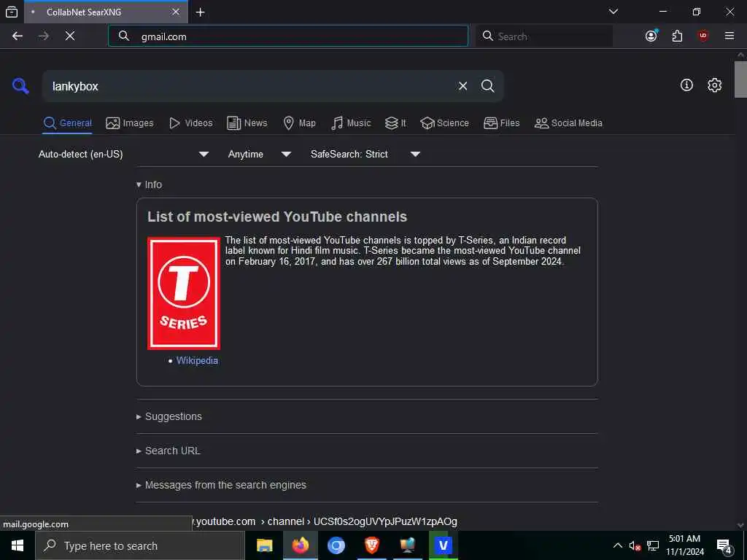
Task: Switch to the General search tab
Action: click(68, 123)
